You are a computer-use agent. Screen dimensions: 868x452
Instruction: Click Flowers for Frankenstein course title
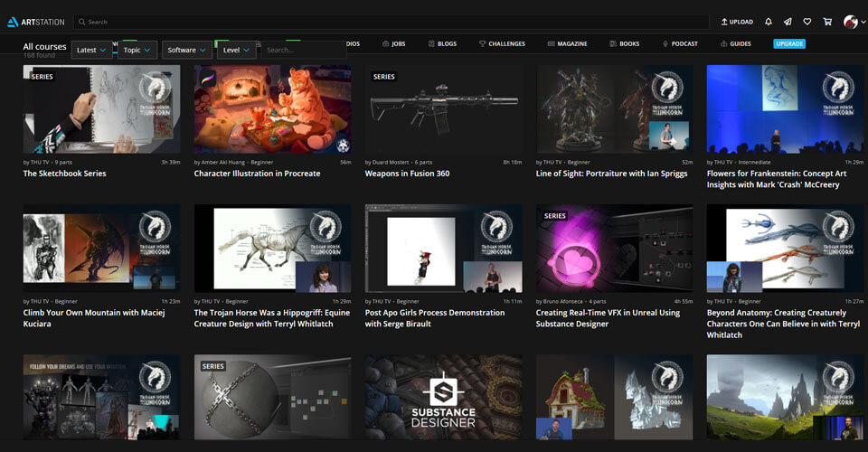click(777, 179)
